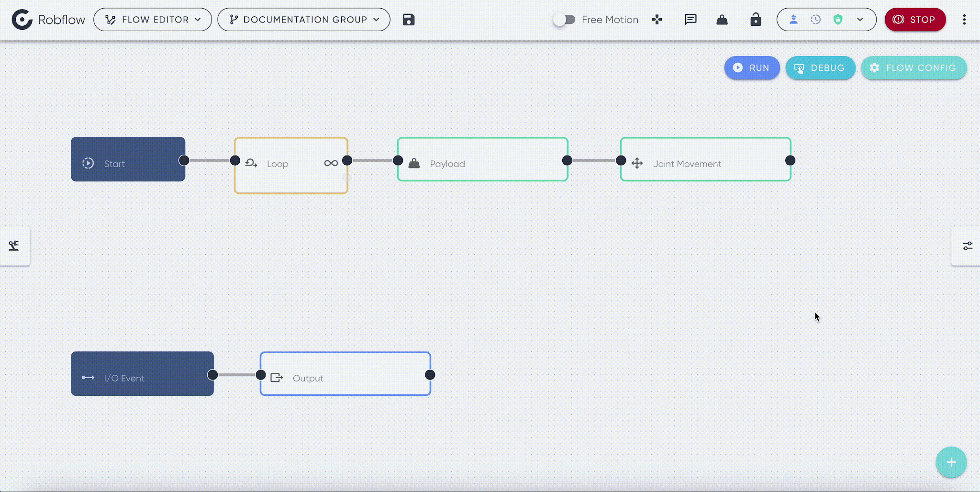Click the three-dot more options icon
The height and width of the screenshot is (492, 980).
[x=964, y=20]
